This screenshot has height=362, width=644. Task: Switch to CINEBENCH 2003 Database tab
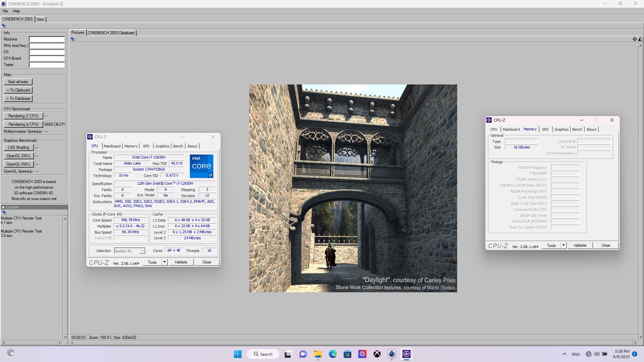point(111,33)
